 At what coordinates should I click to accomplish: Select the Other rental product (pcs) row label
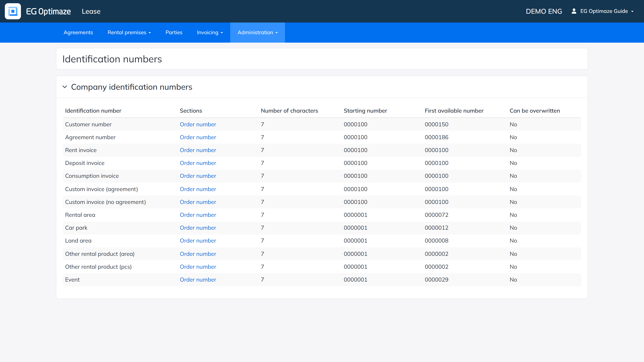(98, 266)
